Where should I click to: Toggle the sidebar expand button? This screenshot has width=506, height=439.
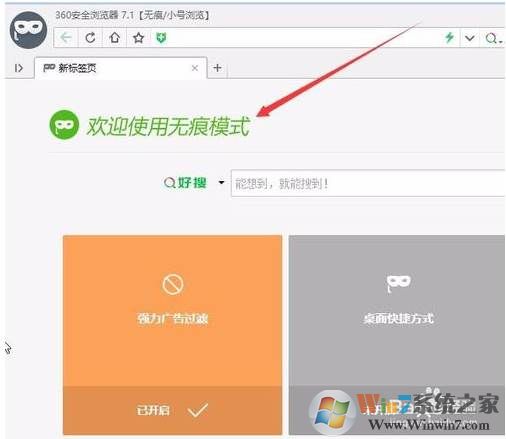pos(19,68)
